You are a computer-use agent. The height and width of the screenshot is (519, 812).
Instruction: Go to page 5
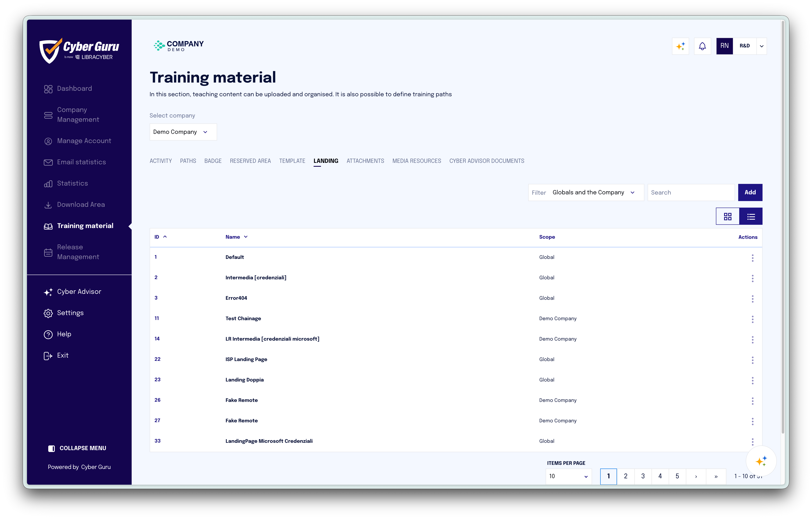[x=677, y=476]
